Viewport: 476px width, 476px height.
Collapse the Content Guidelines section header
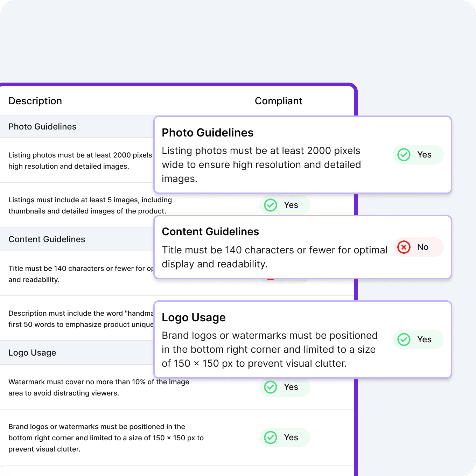click(x=47, y=239)
